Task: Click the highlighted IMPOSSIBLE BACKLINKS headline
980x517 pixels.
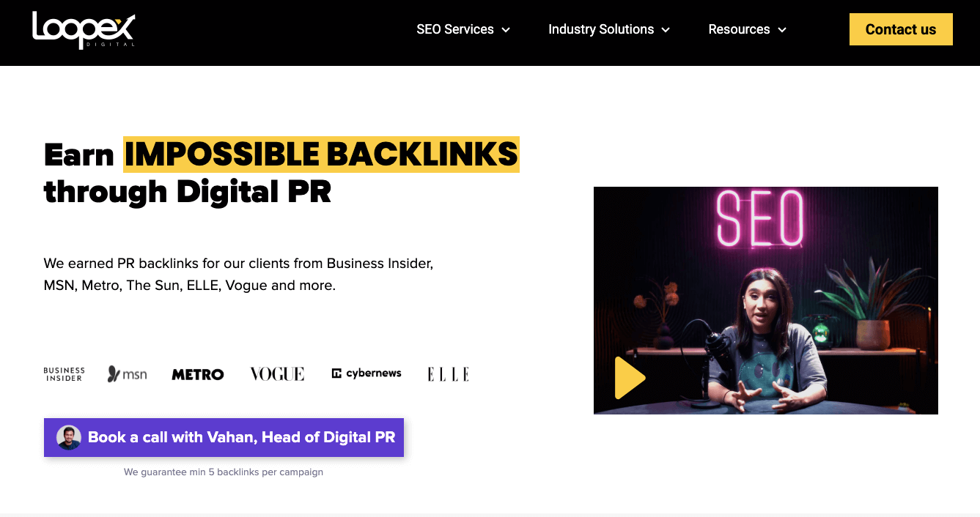Action: pyautogui.click(x=321, y=155)
